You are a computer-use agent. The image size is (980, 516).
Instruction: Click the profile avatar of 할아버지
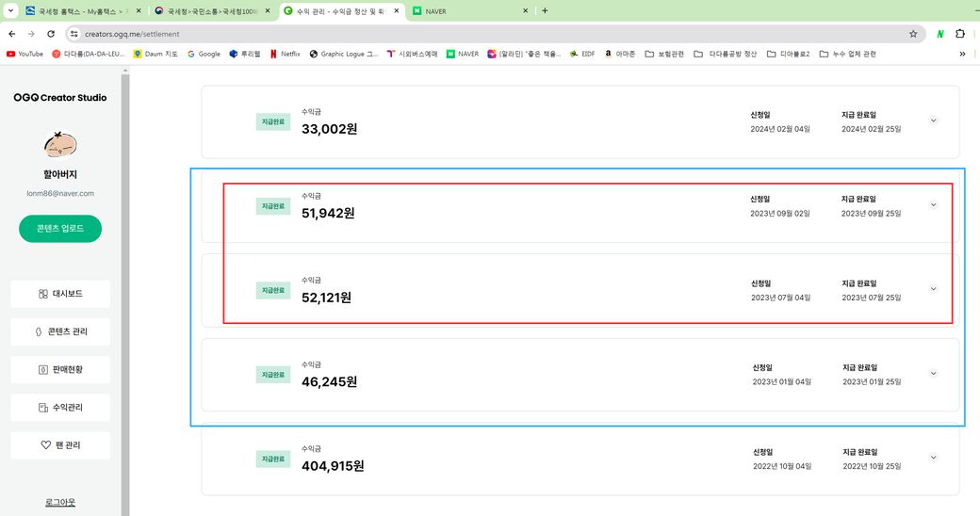point(60,145)
